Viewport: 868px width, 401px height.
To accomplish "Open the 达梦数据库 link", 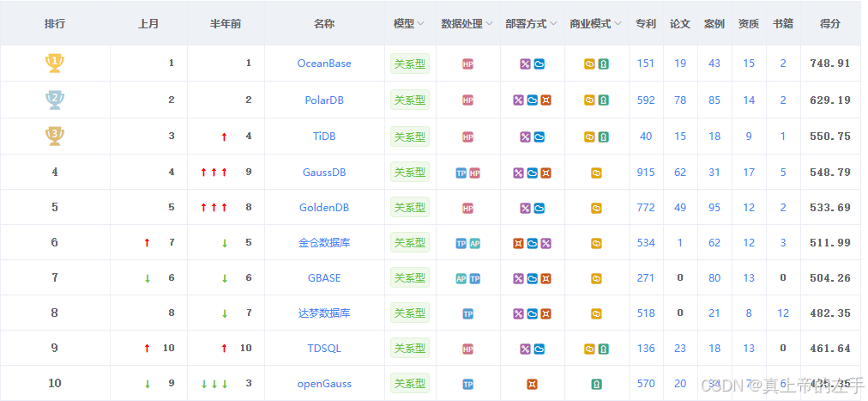I will click(x=324, y=313).
